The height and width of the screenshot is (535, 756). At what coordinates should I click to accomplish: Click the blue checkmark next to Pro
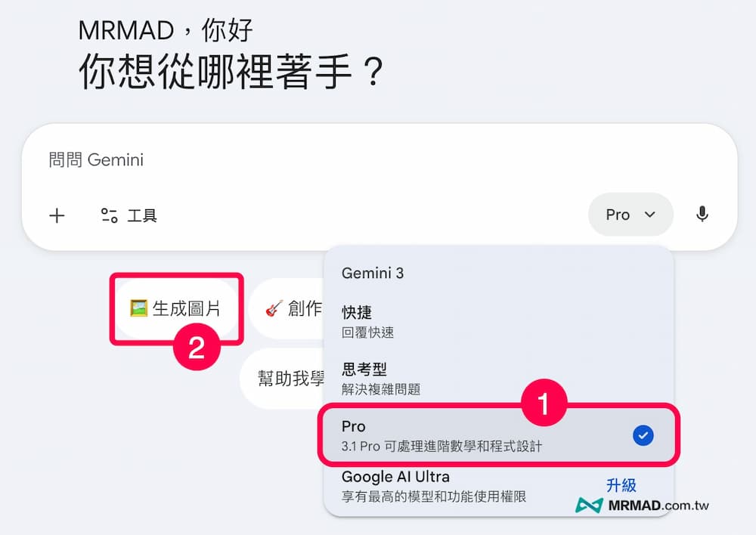pos(644,434)
